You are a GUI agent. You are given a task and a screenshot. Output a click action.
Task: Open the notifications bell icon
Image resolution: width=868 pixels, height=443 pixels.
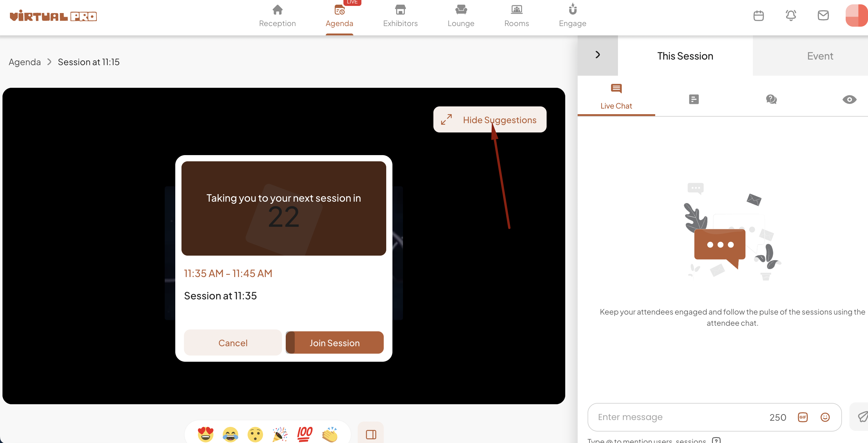tap(791, 16)
